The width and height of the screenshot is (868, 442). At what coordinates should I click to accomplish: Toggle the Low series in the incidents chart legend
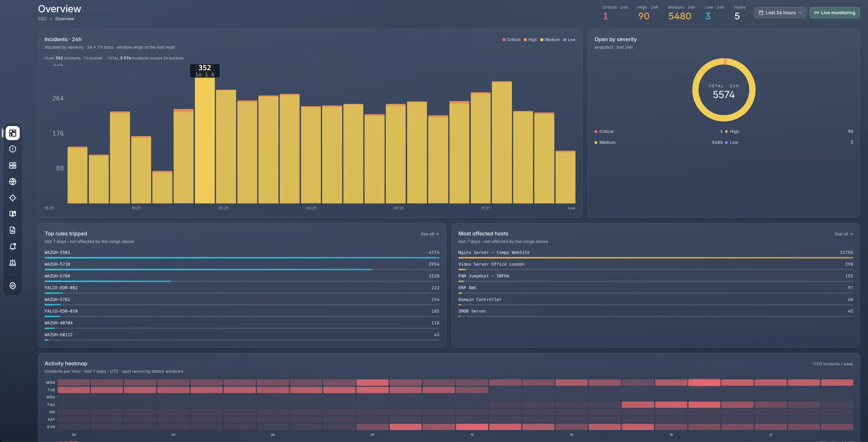pyautogui.click(x=569, y=40)
